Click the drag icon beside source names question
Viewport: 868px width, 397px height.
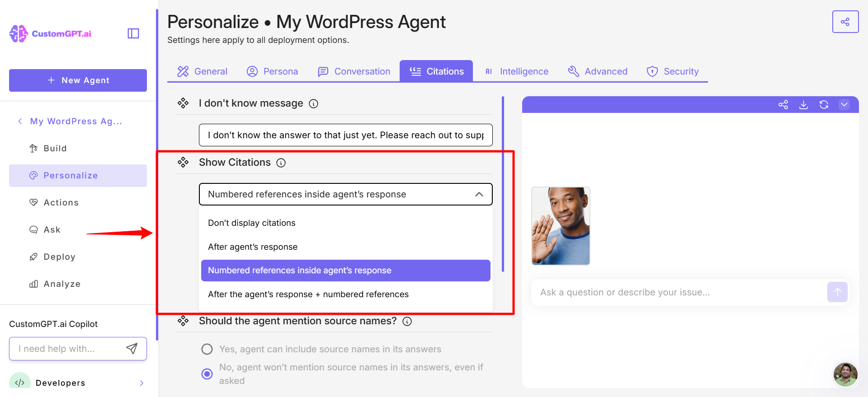coord(183,321)
